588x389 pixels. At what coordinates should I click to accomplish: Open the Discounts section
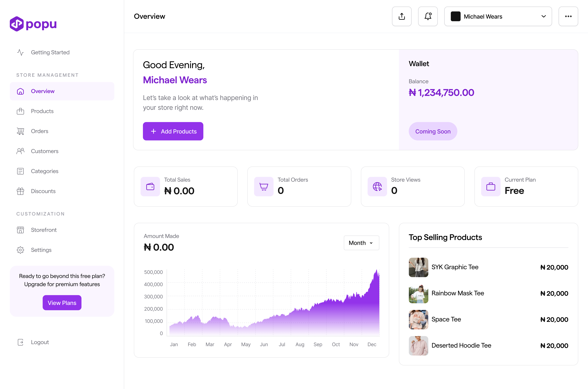pos(62,191)
